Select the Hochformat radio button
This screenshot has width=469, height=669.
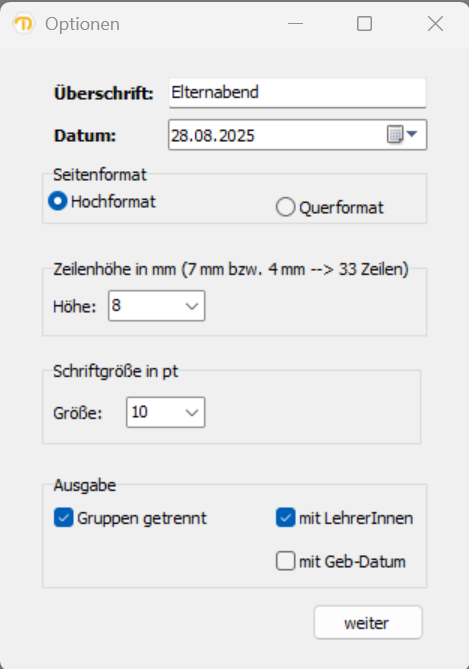point(58,201)
